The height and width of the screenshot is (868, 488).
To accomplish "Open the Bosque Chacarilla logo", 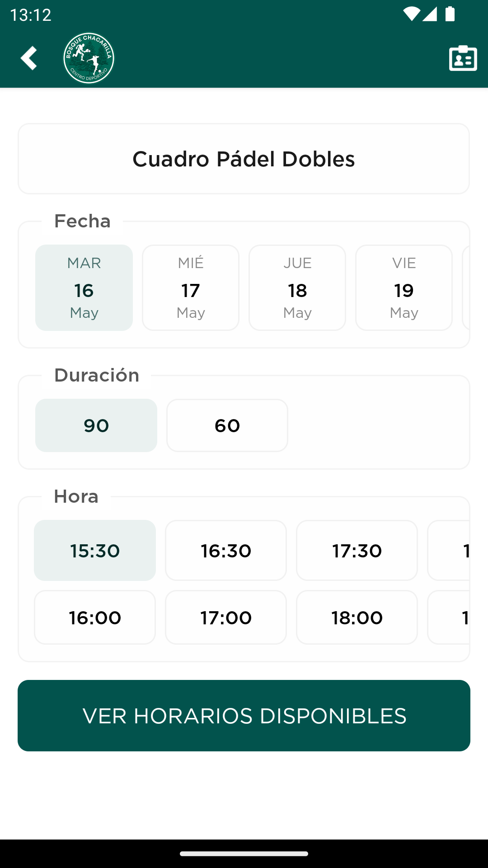I will click(x=89, y=58).
